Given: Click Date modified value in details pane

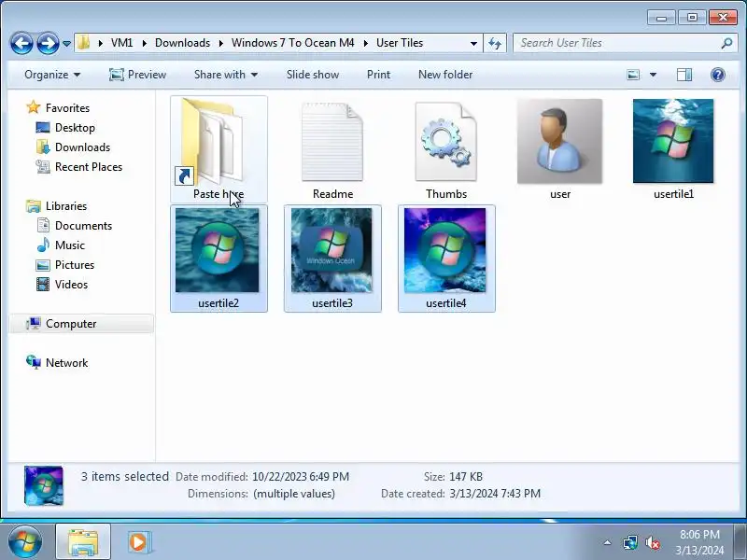Looking at the screenshot, I should 301,477.
